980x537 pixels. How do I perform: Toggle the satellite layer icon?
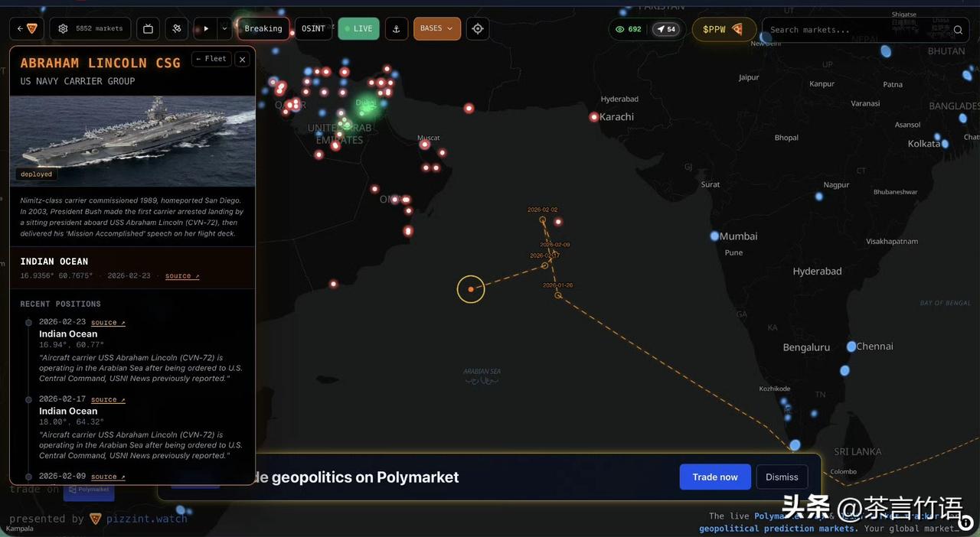(176, 29)
